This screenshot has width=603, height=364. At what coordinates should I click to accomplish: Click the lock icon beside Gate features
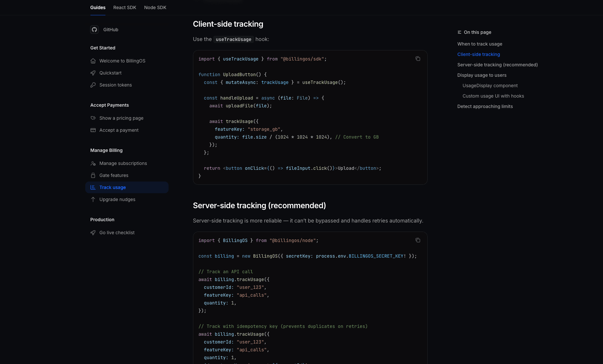point(93,175)
